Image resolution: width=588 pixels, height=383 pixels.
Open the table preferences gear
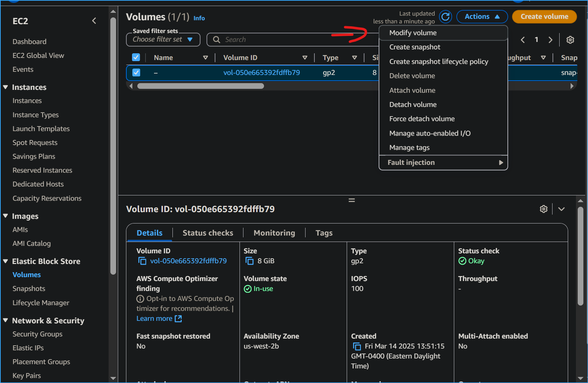pyautogui.click(x=570, y=40)
